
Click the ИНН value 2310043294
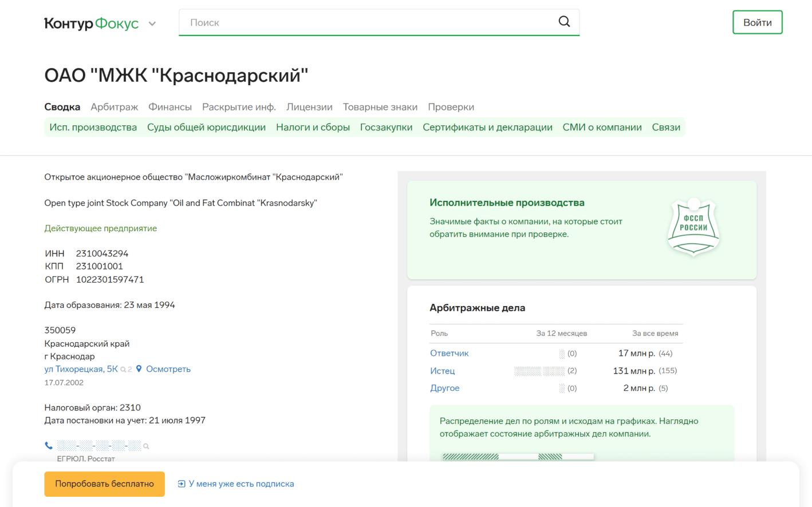(x=102, y=254)
